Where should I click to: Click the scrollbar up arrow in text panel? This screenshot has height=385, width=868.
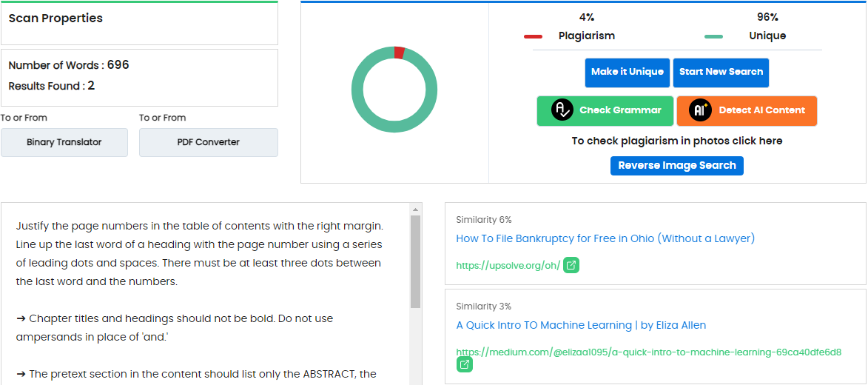point(415,209)
